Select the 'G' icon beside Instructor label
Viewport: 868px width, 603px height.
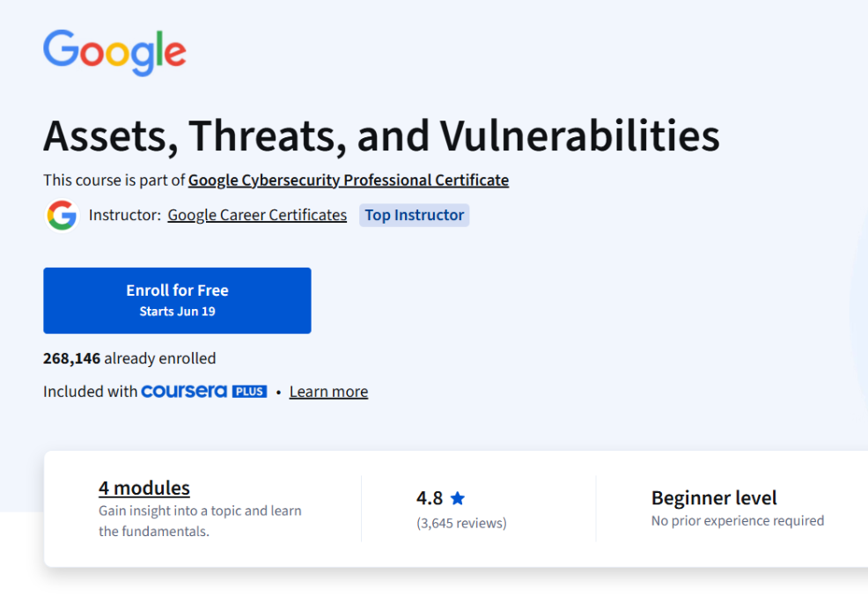pos(62,215)
